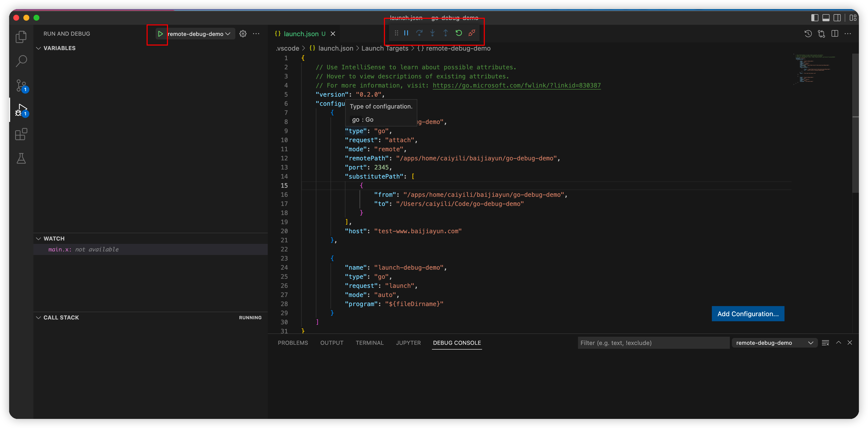Collapse the VARIABLES section
Viewport: 868px width, 428px height.
pyautogui.click(x=39, y=48)
